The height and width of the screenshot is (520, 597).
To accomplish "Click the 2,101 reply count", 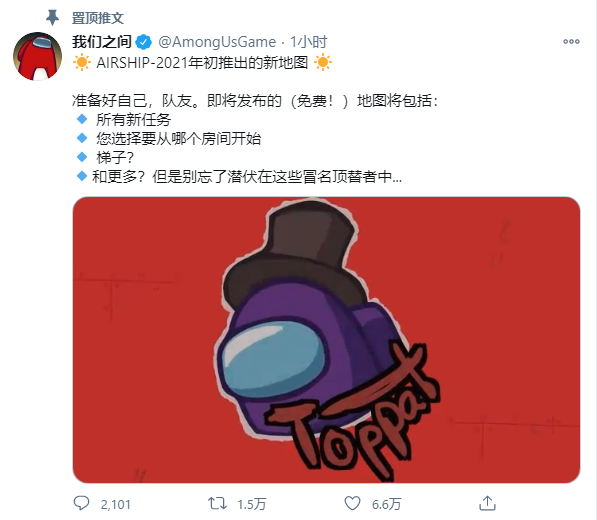I will coord(115,504).
